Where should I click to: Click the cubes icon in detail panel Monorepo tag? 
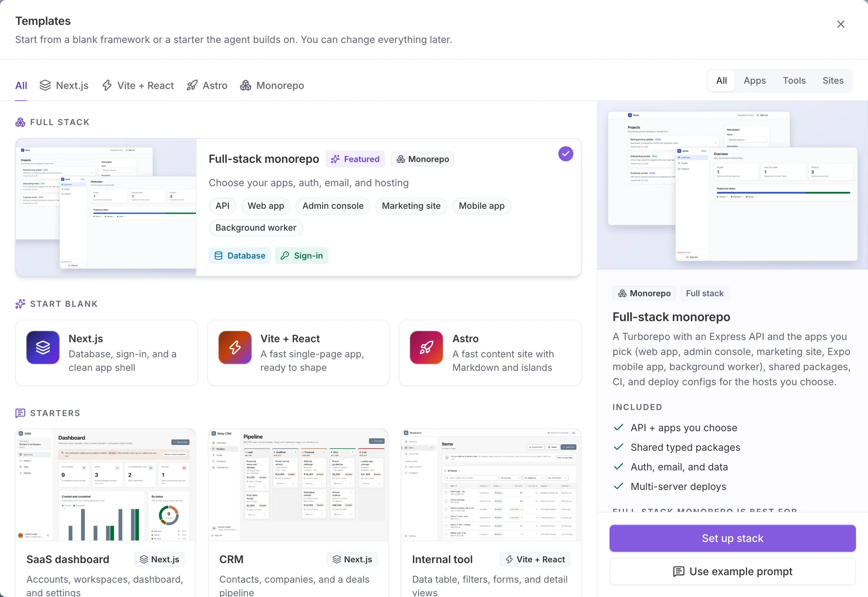[622, 293]
